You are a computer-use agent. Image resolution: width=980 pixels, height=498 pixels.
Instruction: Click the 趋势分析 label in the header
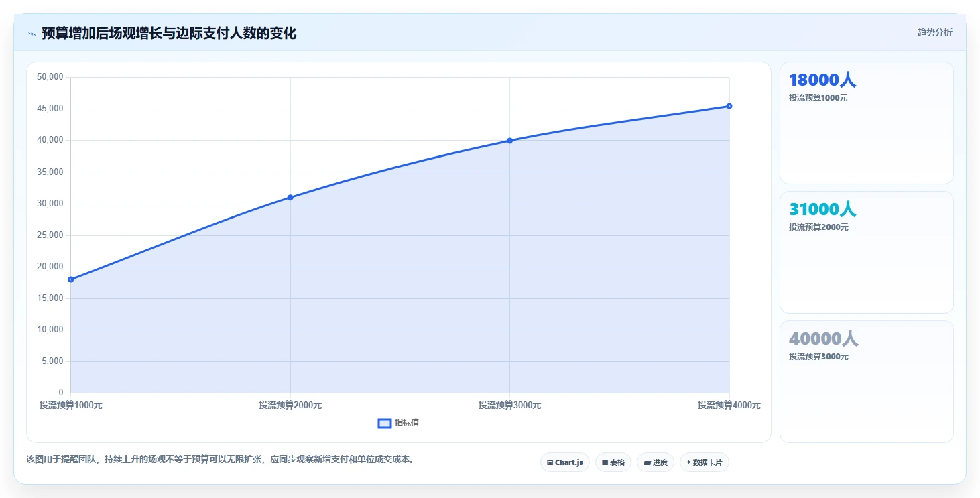(934, 32)
